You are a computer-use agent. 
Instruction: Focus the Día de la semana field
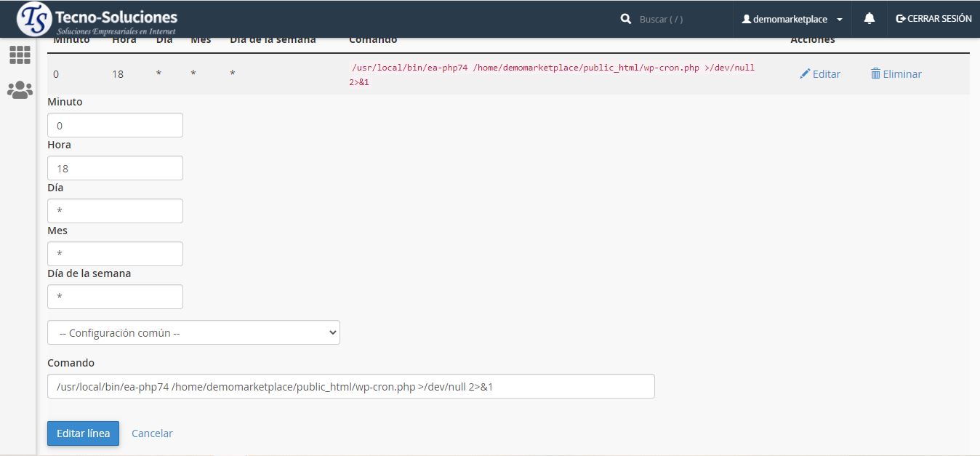(115, 297)
